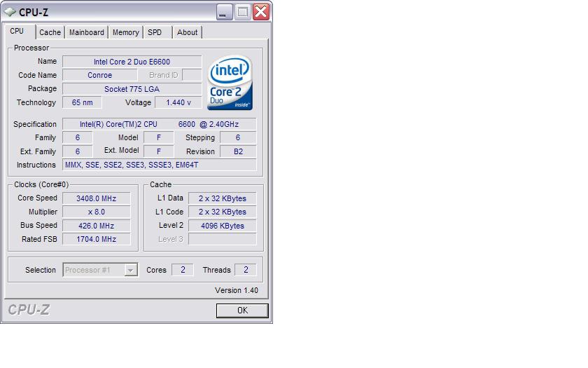Open the About tab
Viewport: 588px width, 368px height.
click(187, 32)
